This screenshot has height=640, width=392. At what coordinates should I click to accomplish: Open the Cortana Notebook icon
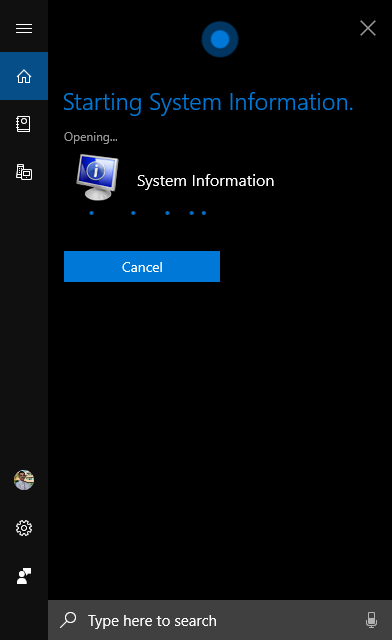click(x=23, y=124)
